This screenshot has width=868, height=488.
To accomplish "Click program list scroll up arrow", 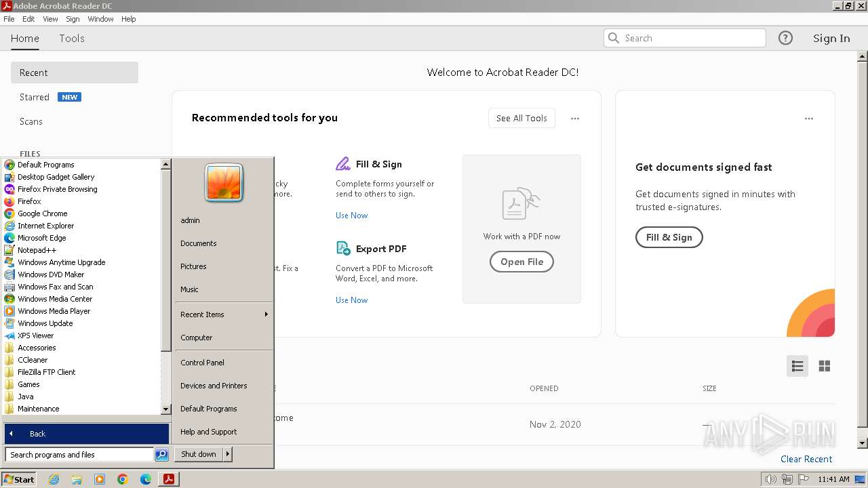I will pos(165,164).
